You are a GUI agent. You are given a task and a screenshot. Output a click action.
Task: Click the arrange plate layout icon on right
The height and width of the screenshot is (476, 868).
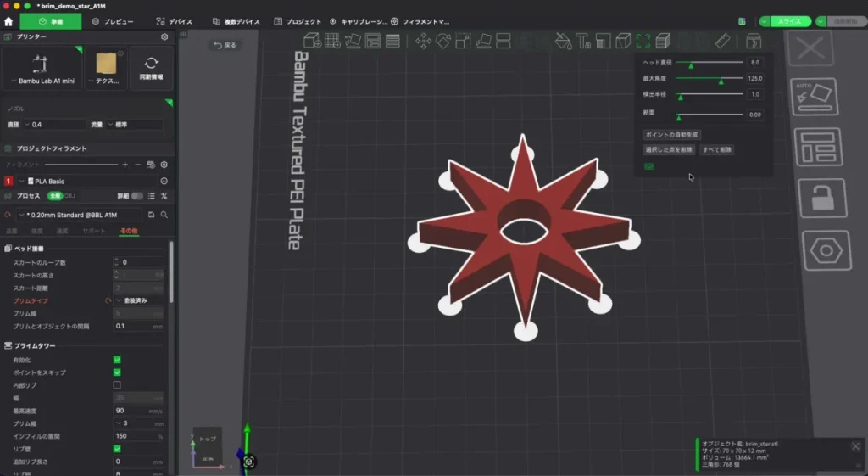[819, 147]
